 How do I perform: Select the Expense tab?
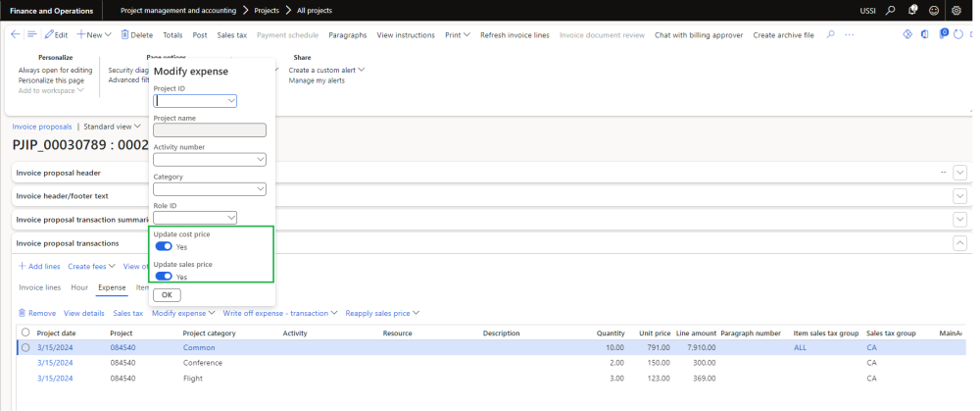(x=112, y=287)
